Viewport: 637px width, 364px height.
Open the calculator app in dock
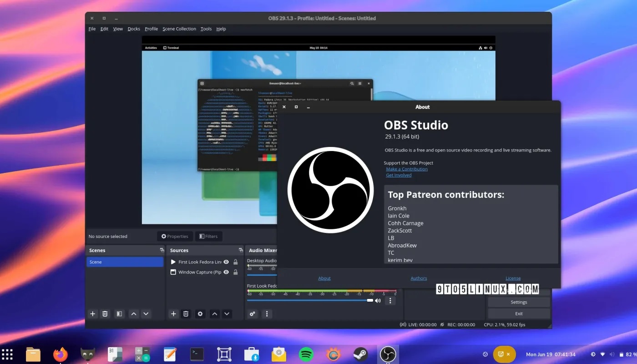tap(142, 354)
